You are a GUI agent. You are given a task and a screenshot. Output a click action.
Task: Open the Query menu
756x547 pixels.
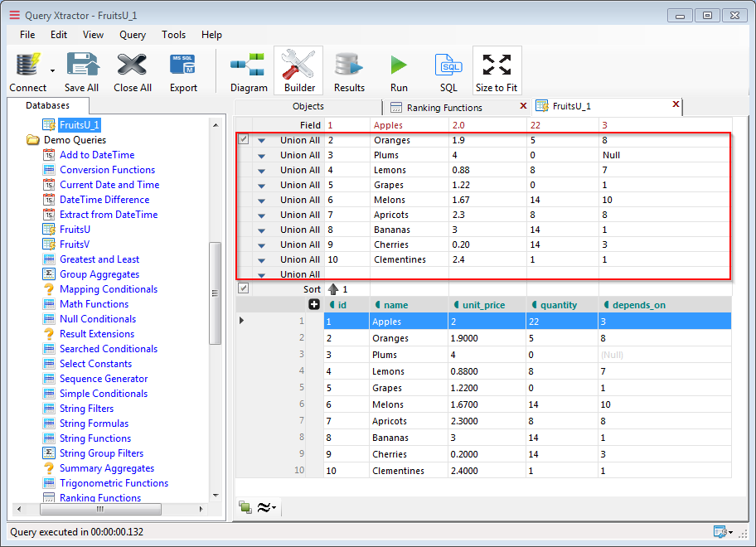133,35
